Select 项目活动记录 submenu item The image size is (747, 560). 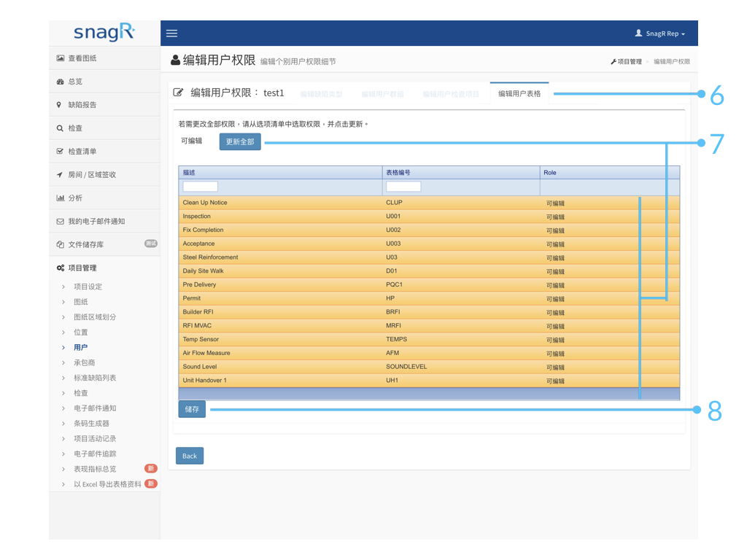coord(95,439)
